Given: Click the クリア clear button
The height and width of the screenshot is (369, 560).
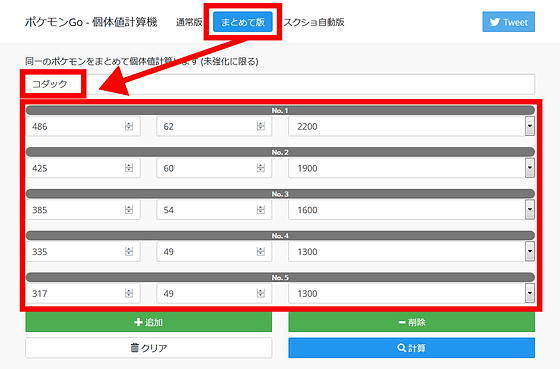Looking at the screenshot, I should [x=149, y=348].
